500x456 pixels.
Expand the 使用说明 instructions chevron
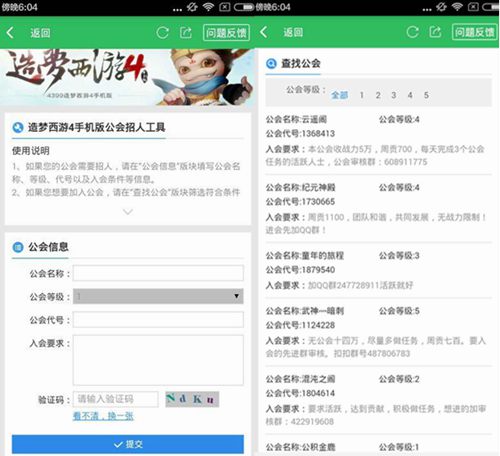click(x=128, y=212)
